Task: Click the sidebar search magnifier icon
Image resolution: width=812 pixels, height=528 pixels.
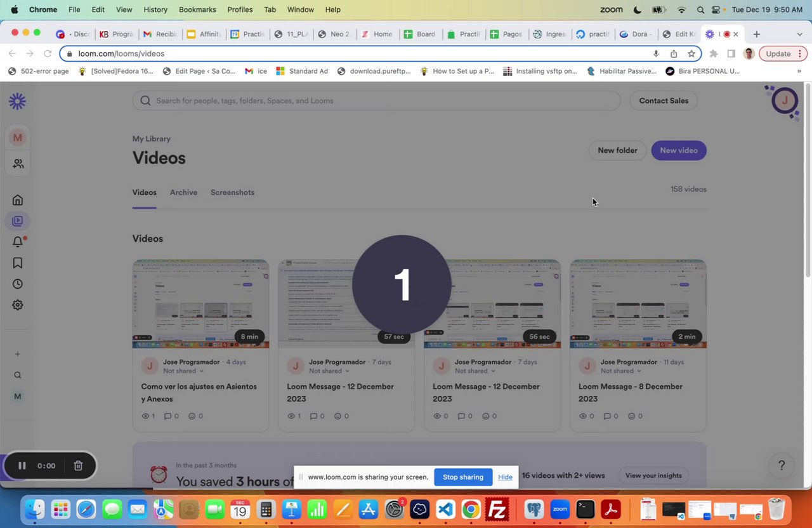Action: (x=18, y=375)
